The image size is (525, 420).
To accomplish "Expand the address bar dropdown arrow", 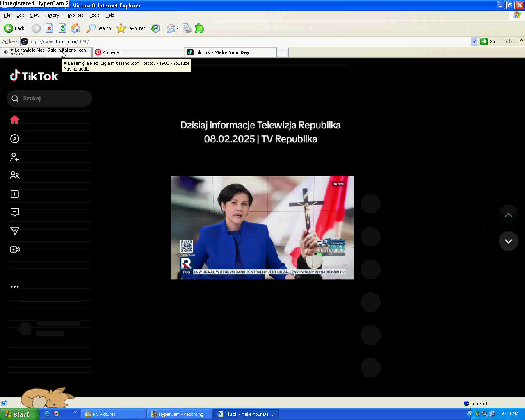I will 474,41.
